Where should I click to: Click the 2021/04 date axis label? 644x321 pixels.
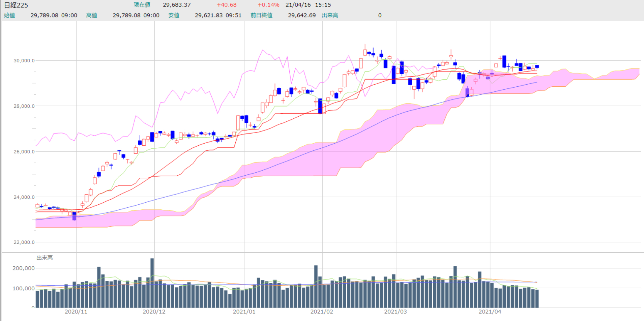click(490, 312)
